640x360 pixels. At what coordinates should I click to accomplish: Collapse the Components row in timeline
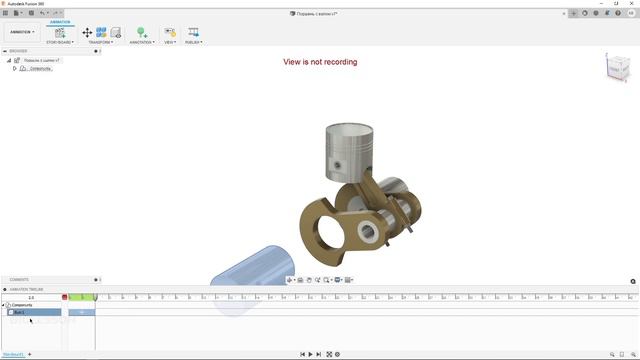[3, 305]
